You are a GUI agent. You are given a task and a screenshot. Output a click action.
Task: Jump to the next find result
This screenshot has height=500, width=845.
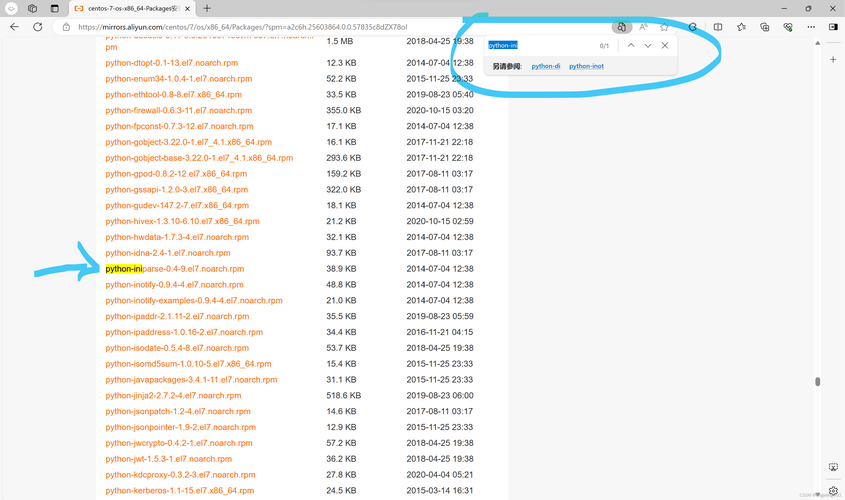(648, 46)
